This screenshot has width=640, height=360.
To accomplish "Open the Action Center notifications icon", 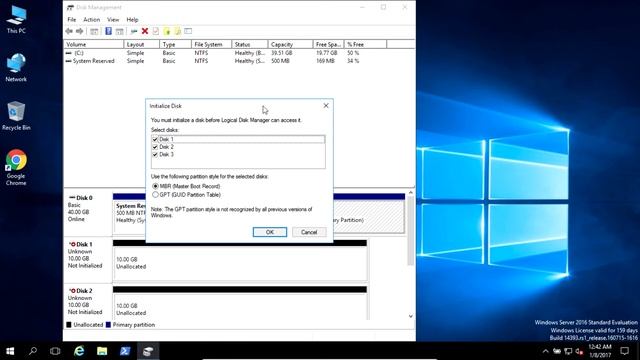I will (x=624, y=351).
